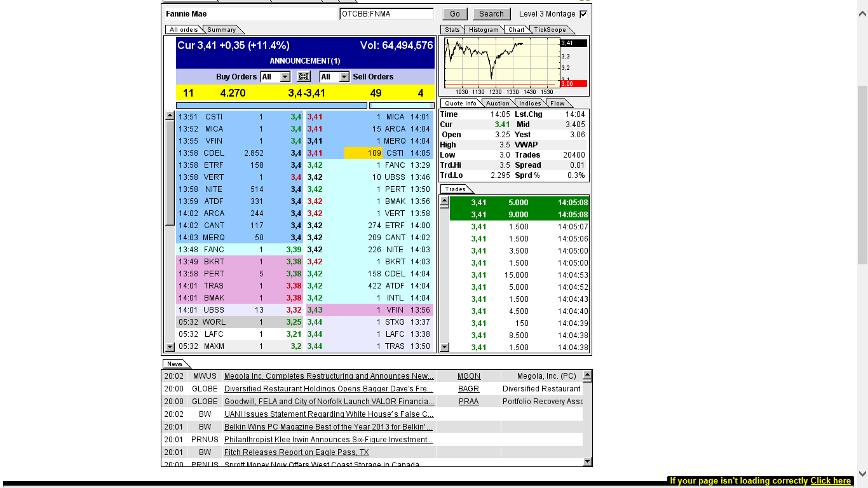This screenshot has width=868, height=488.
Task: Select the News tab
Action: click(175, 364)
